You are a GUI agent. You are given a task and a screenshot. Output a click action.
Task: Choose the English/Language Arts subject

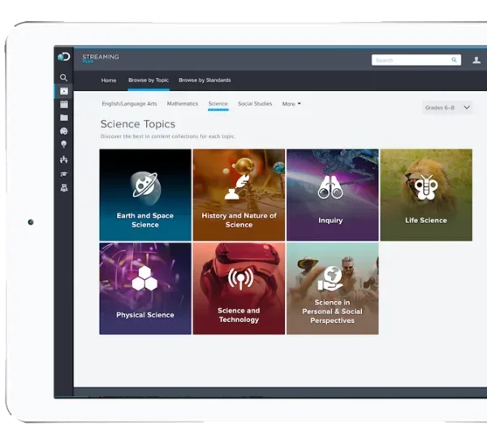click(x=129, y=104)
